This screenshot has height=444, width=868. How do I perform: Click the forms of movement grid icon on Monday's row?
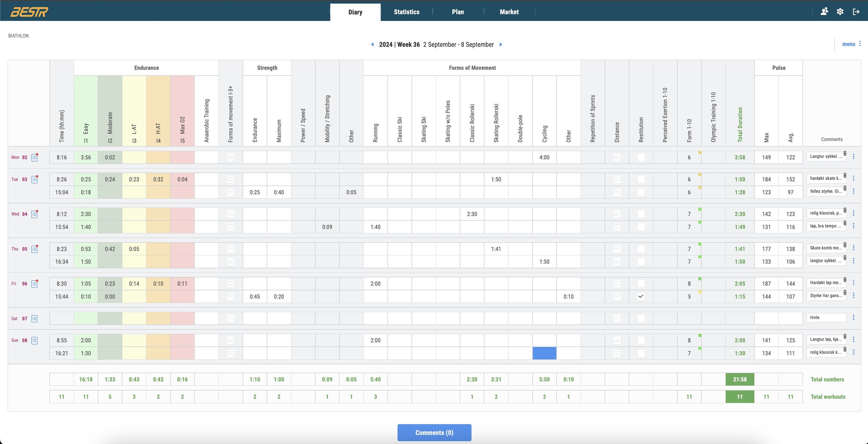click(x=231, y=157)
